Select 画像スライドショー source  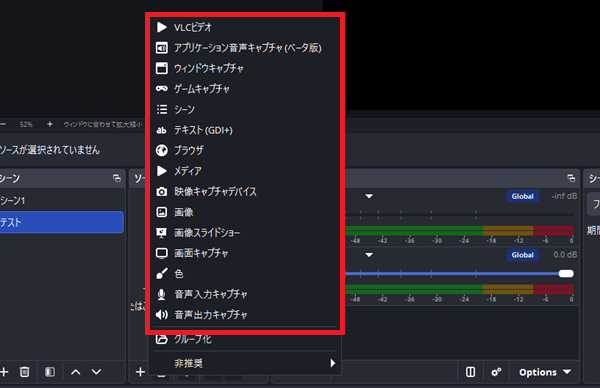[x=245, y=233]
